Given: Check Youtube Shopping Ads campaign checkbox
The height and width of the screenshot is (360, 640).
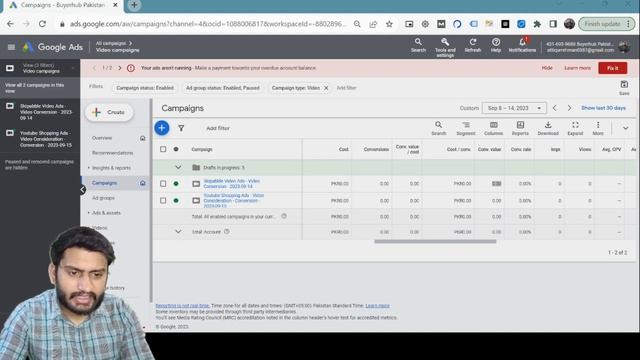Looking at the screenshot, I should pyautogui.click(x=163, y=201).
